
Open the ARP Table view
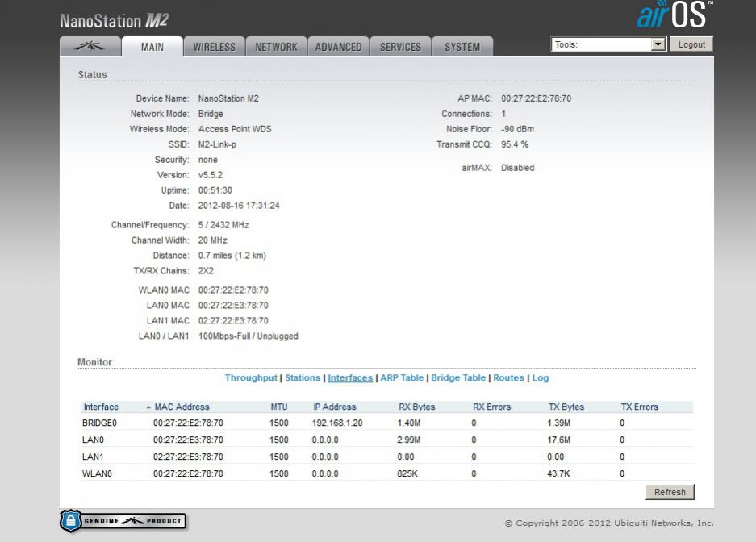tap(402, 377)
